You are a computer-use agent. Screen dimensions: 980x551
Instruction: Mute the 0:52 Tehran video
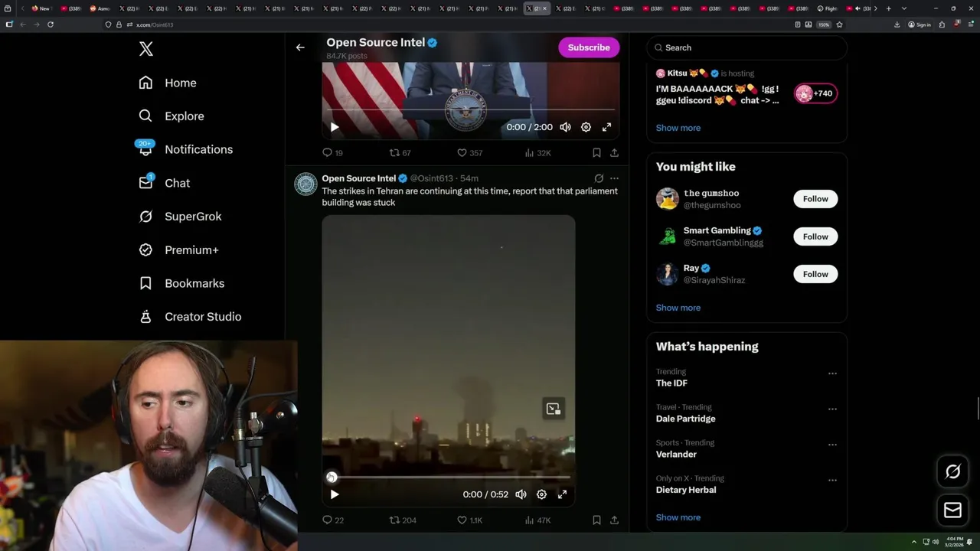521,494
